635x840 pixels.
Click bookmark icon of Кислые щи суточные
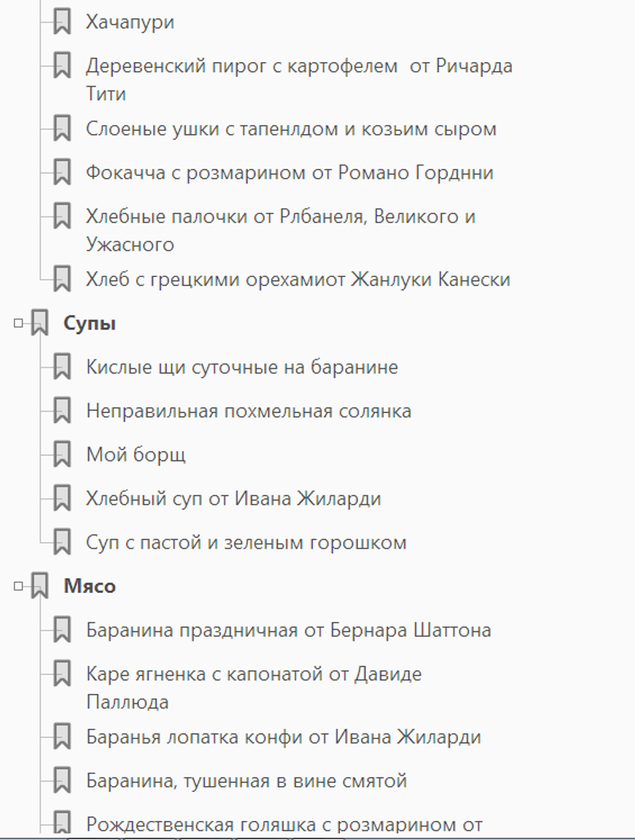(x=62, y=367)
